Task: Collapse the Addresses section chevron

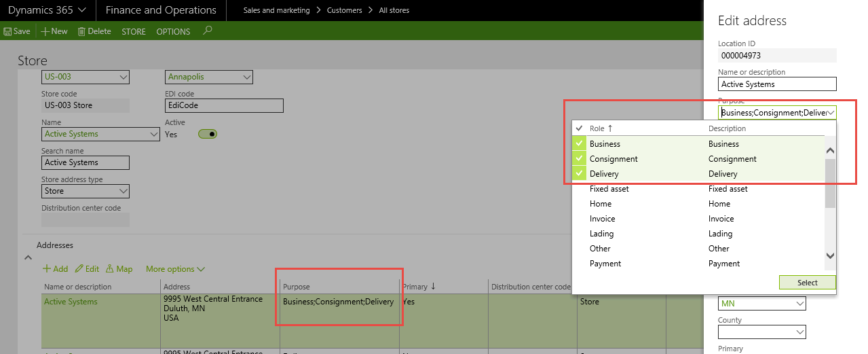Action: [28, 258]
